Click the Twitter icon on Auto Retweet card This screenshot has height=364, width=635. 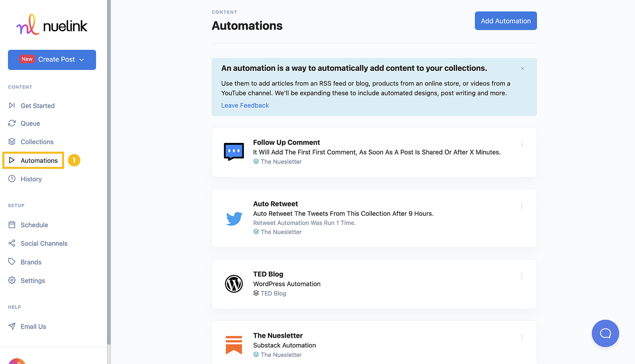pos(234,218)
